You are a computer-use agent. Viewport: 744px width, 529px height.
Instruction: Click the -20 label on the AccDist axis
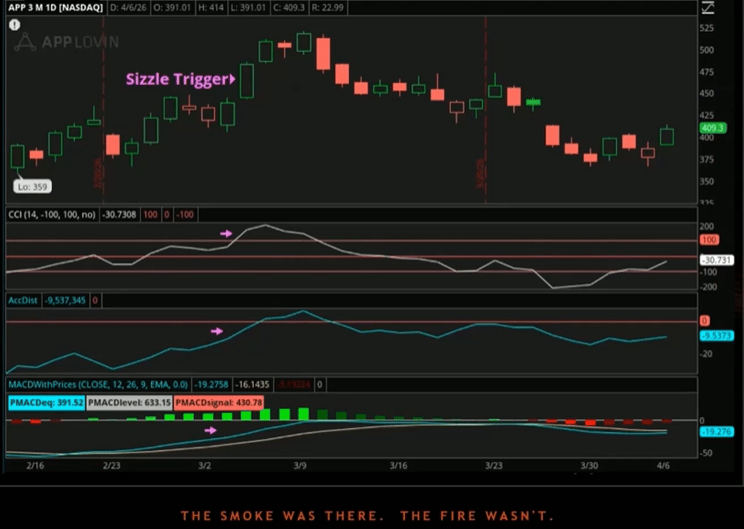(x=706, y=354)
